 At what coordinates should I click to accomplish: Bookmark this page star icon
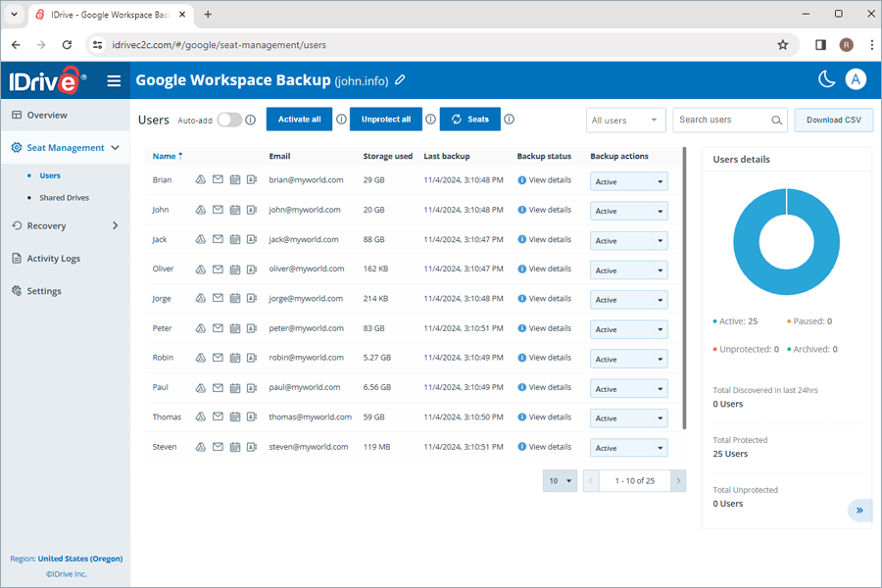[x=782, y=45]
